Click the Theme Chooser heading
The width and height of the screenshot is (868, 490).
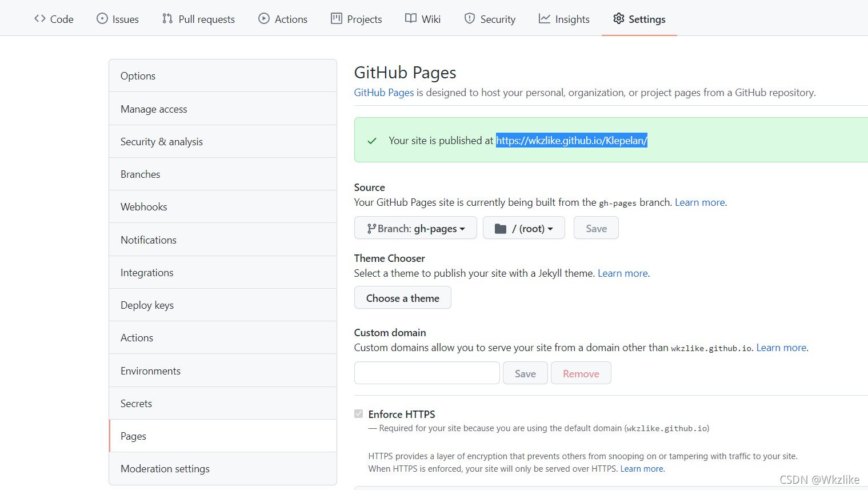click(389, 258)
